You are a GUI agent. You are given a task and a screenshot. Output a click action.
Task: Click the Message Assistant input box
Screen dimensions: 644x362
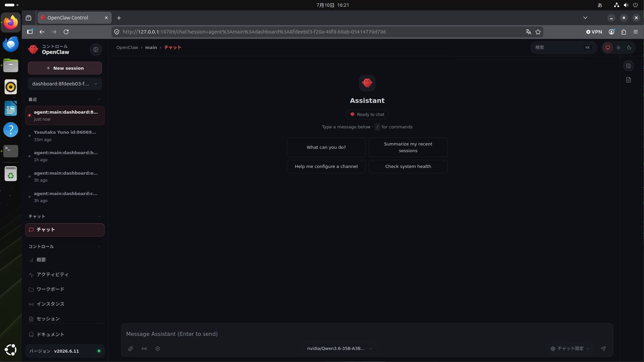[367, 334]
